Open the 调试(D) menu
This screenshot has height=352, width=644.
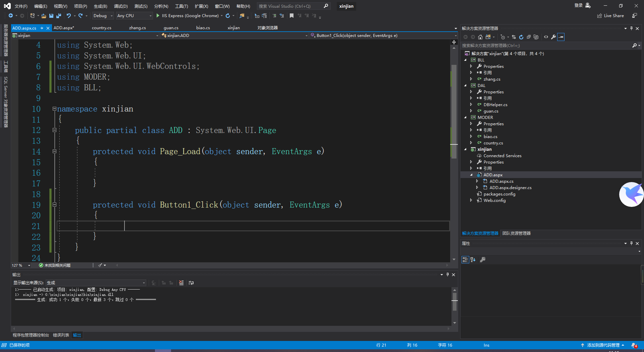(121, 6)
